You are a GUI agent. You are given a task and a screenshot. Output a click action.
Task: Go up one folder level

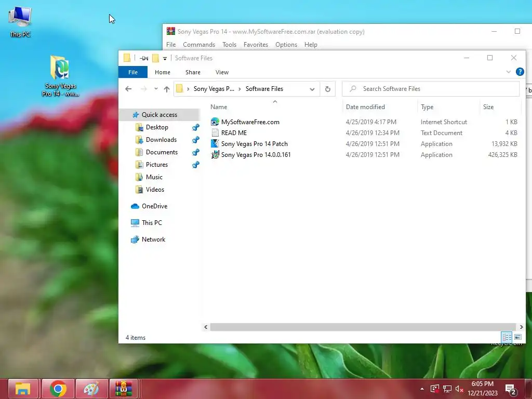point(167,89)
